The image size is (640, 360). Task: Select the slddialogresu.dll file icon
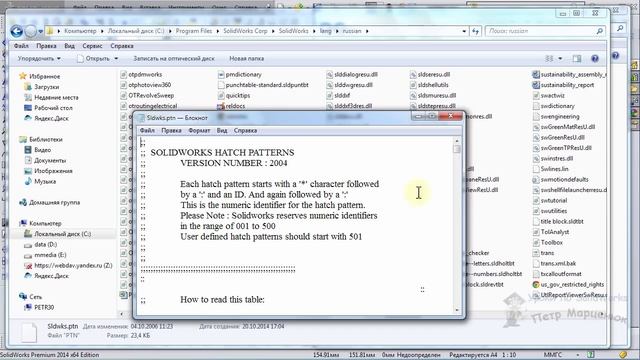[329, 75]
